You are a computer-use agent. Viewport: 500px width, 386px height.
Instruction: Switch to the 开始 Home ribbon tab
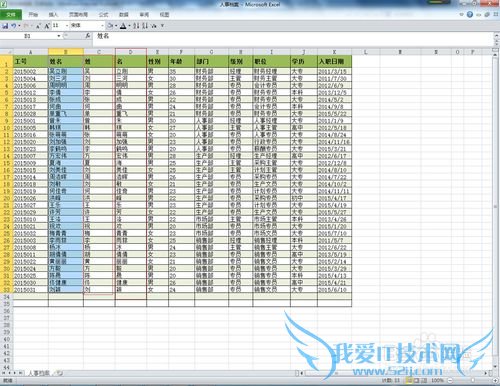point(33,15)
